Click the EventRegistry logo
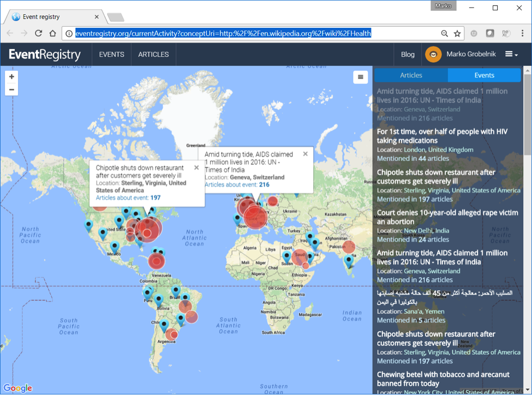 tap(45, 55)
